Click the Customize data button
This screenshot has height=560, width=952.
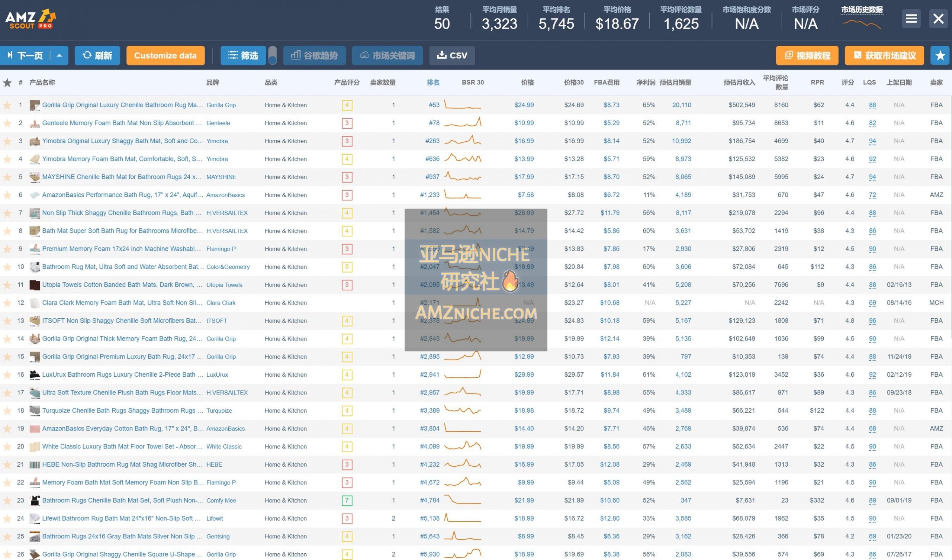[165, 55]
